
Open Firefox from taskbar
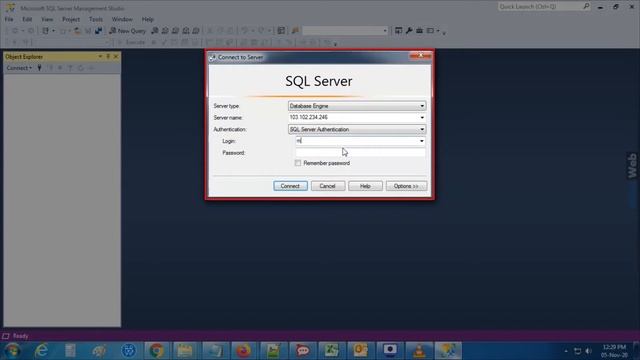(244, 351)
